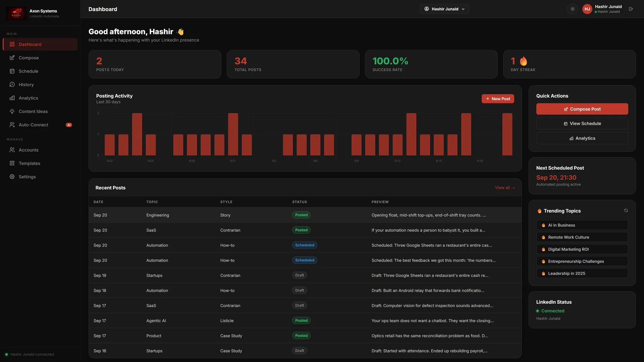Open the View all recent posts link
The width and height of the screenshot is (644, 362).
coord(505,188)
